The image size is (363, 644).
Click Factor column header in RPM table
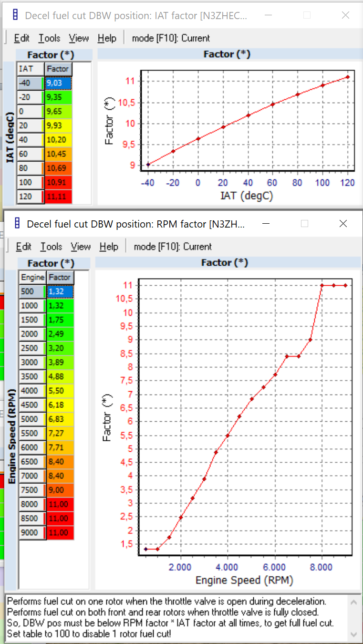pyautogui.click(x=60, y=277)
